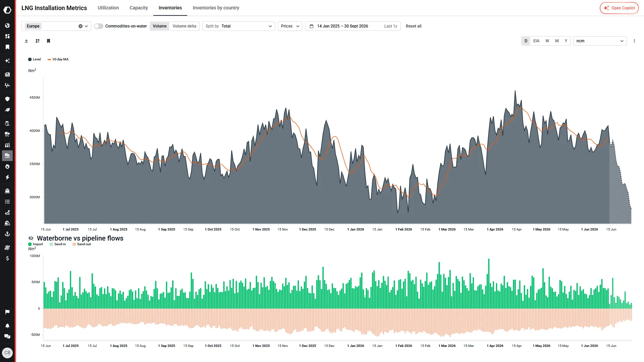Open the dollar prices icon in sidebar
Image resolution: width=644 pixels, height=362 pixels.
(7, 258)
